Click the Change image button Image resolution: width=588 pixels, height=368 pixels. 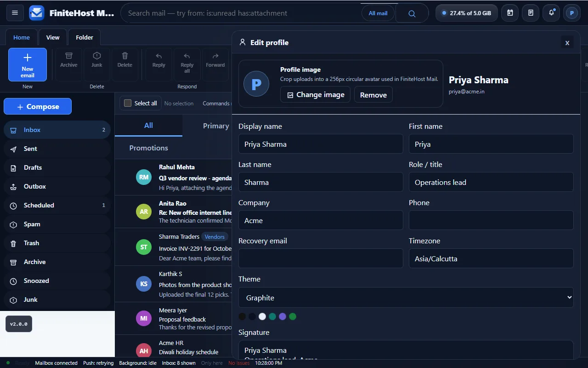point(316,95)
